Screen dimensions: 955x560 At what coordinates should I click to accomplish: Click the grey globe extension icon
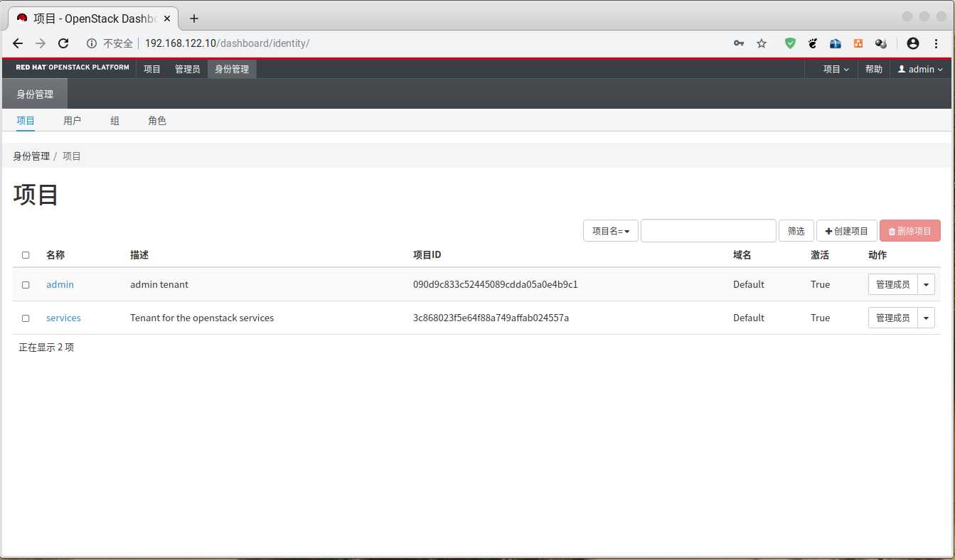click(881, 43)
